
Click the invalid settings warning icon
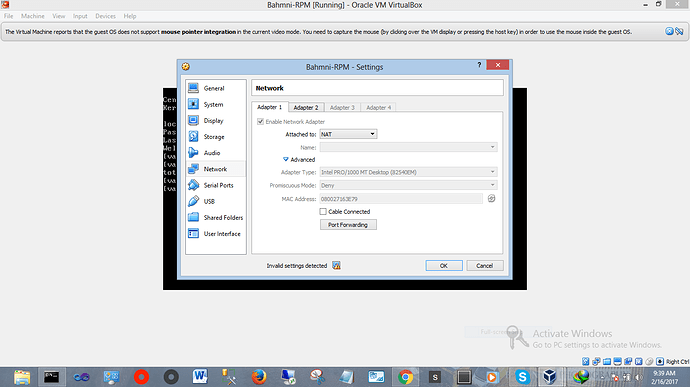pos(336,265)
